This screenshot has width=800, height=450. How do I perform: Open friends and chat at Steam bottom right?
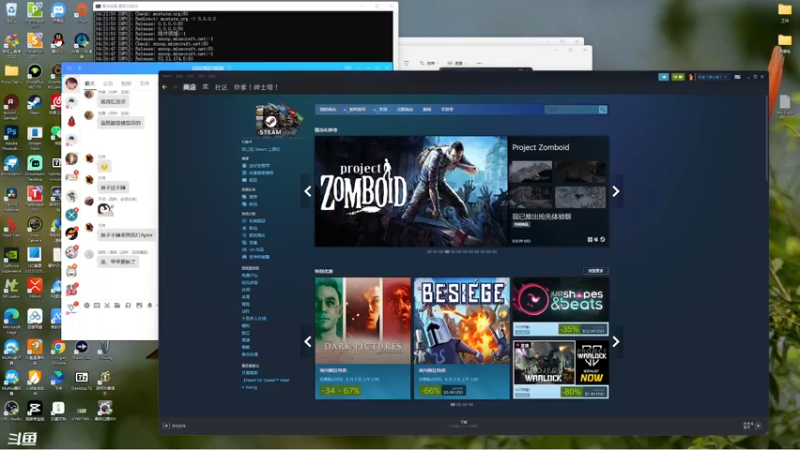tap(752, 426)
